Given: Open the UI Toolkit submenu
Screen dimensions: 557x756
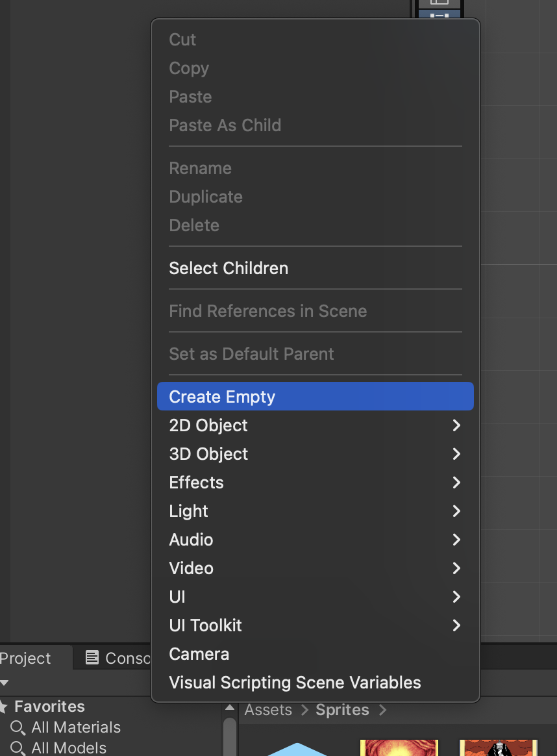Looking at the screenshot, I should [205, 625].
